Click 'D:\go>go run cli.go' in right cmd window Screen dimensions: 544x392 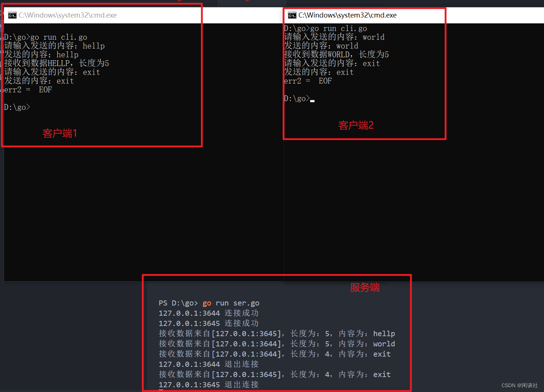coord(326,28)
